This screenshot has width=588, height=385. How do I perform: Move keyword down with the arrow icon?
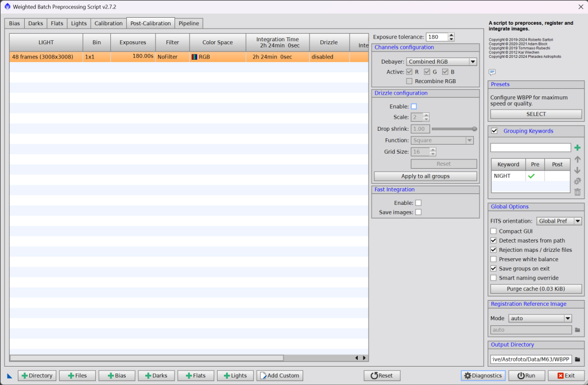tap(577, 170)
